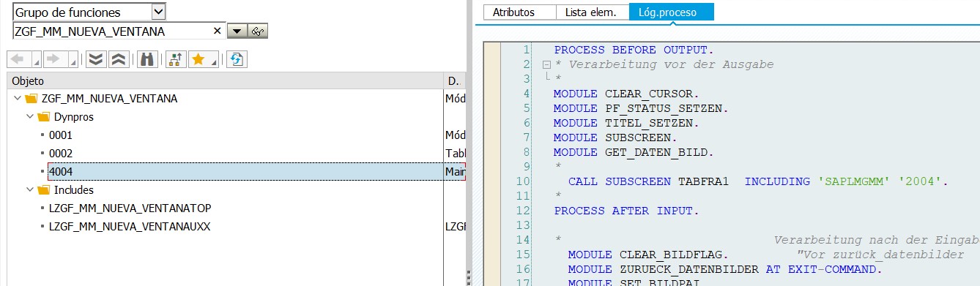Switch to the Atributos tab

[513, 12]
